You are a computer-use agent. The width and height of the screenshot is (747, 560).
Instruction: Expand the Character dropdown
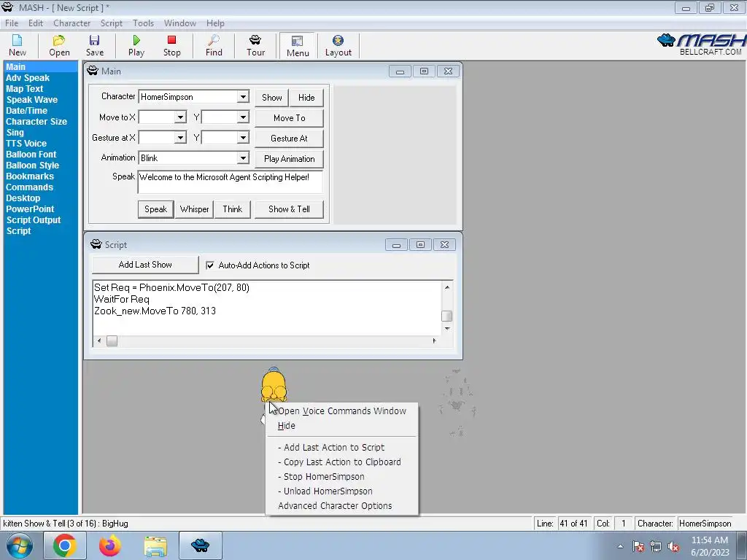tap(243, 97)
